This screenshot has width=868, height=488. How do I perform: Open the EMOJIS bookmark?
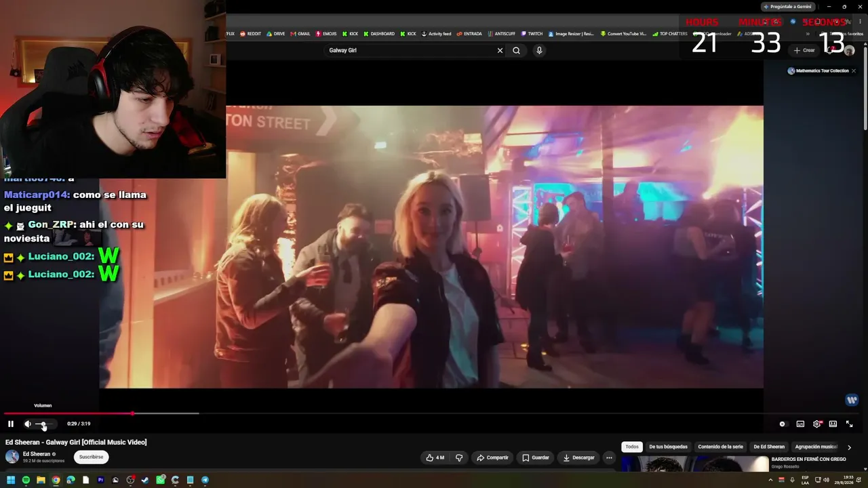tap(326, 34)
